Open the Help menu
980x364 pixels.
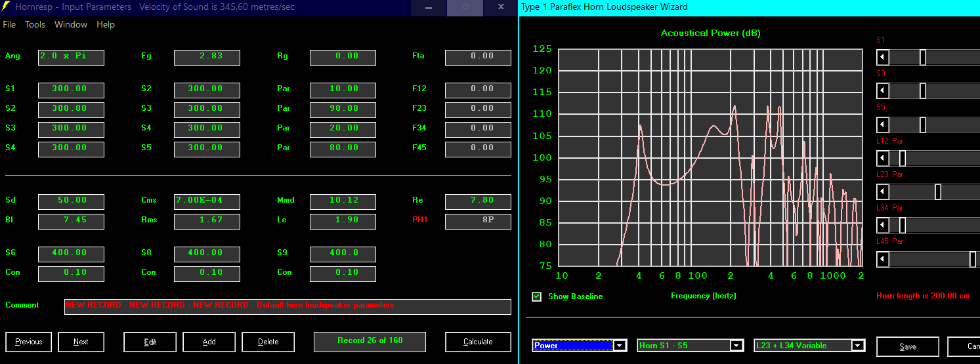click(x=106, y=24)
